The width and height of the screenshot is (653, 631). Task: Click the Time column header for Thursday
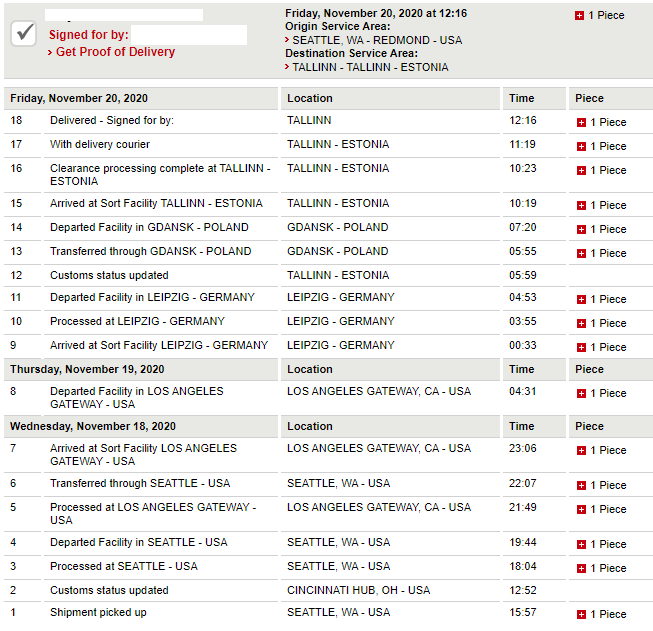tap(521, 369)
